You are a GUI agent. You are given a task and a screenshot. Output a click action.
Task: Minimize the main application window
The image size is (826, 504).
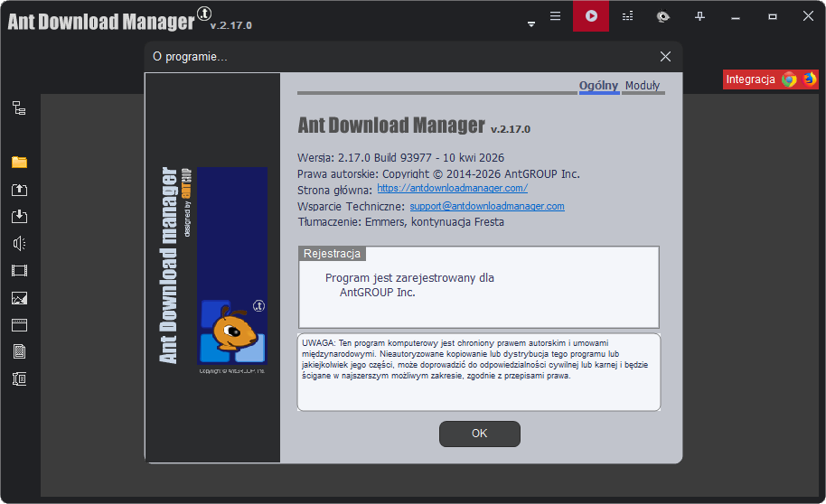[736, 17]
